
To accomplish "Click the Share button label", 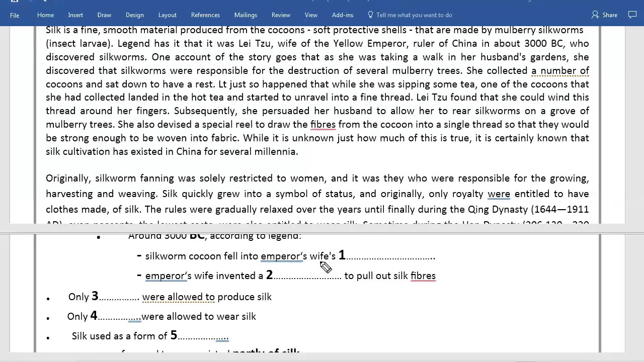I will pos(610,15).
